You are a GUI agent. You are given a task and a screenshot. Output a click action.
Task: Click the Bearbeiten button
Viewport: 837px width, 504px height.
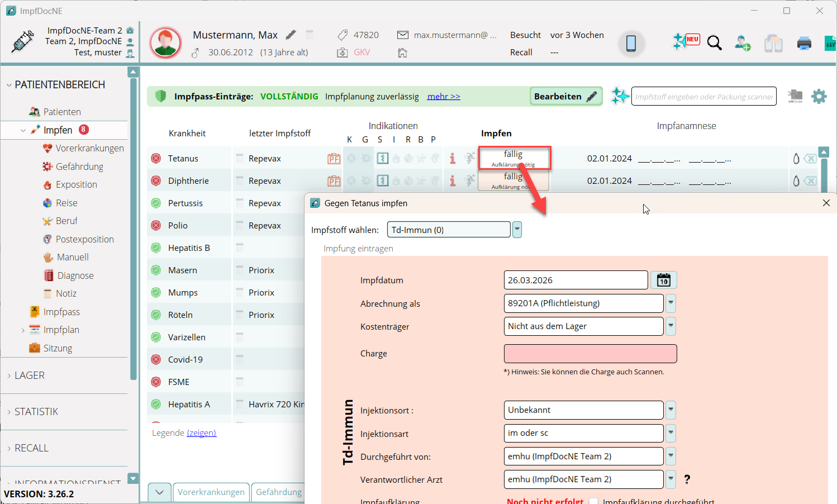(565, 97)
